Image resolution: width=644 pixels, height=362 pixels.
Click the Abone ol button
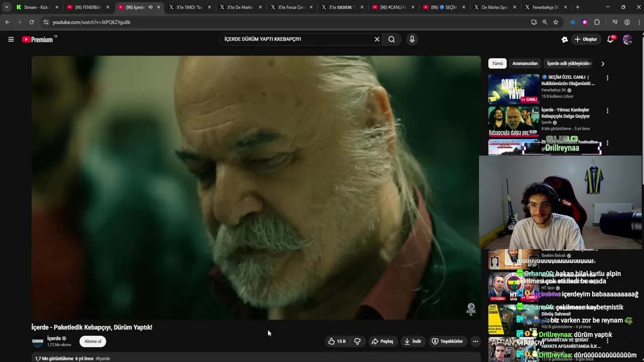93,341
